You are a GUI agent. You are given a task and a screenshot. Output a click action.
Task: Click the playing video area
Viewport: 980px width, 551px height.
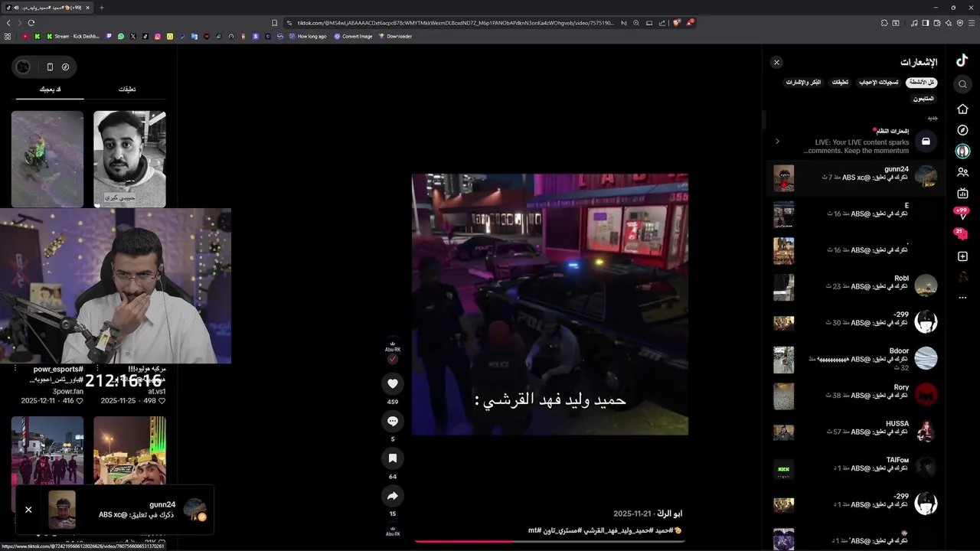pos(550,304)
